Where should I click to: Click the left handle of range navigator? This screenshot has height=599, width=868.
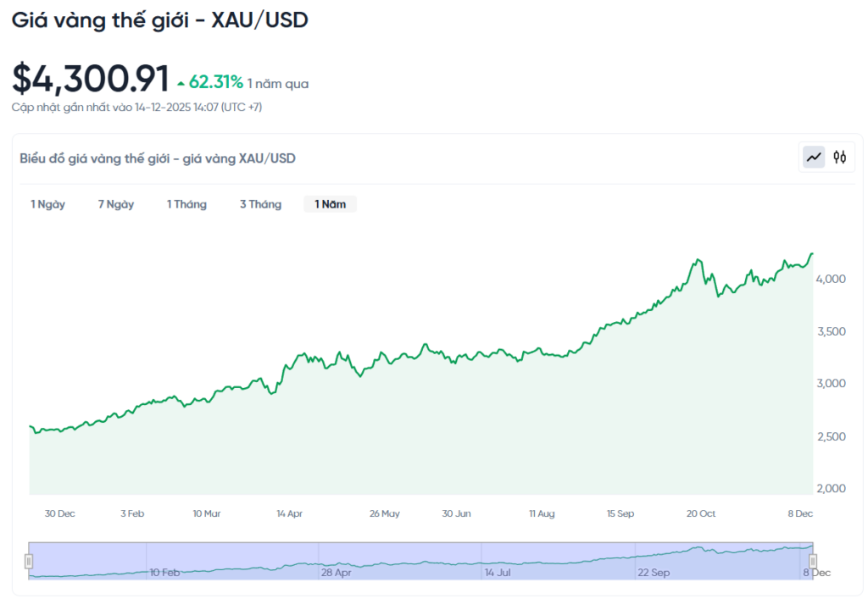(29, 561)
